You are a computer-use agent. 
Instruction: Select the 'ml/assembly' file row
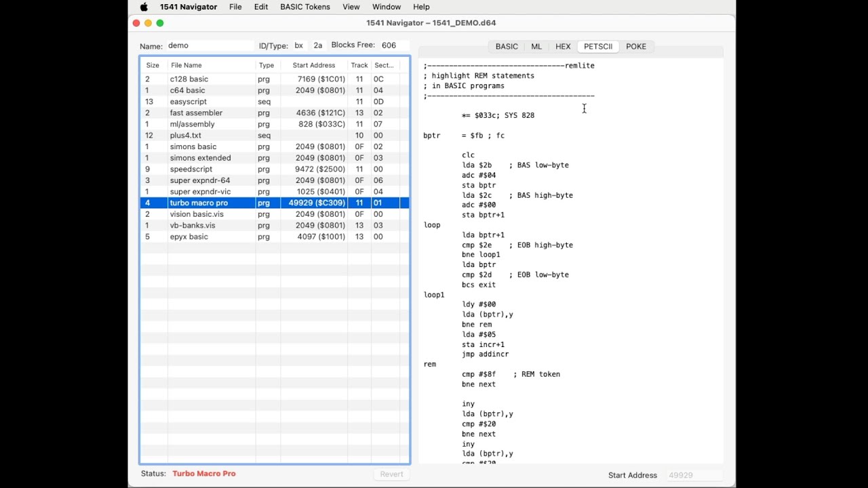point(275,124)
